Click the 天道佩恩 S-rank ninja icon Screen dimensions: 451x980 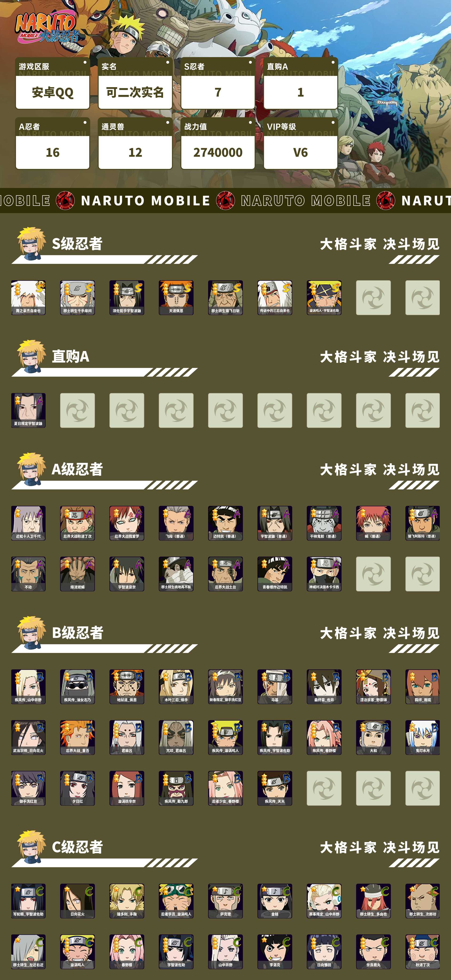pyautogui.click(x=176, y=297)
